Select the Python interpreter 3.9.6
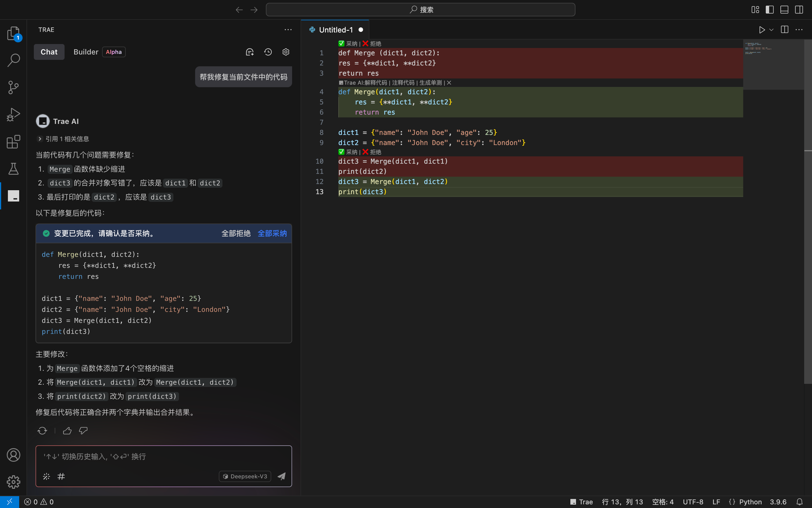812x508 pixels. pyautogui.click(x=778, y=502)
